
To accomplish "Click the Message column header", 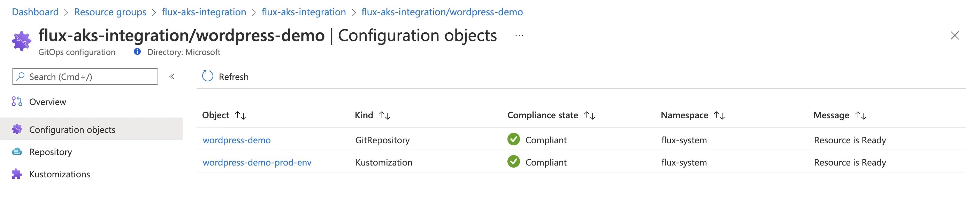I will pyautogui.click(x=831, y=115).
